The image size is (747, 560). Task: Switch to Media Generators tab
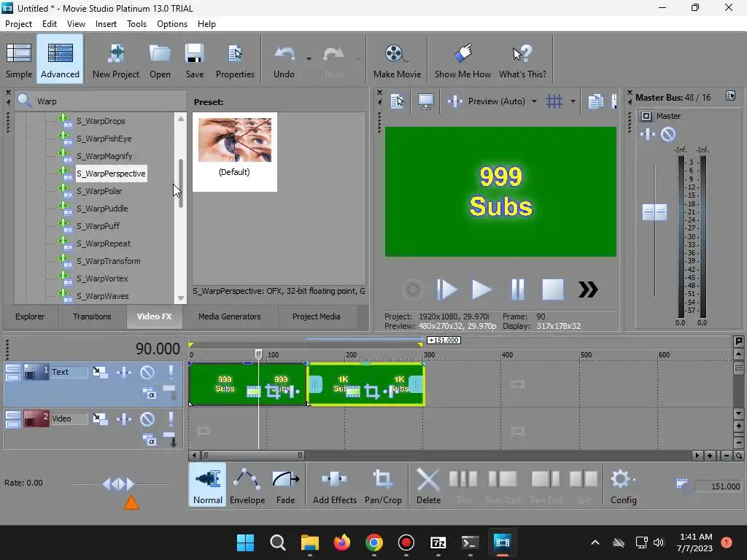(230, 316)
